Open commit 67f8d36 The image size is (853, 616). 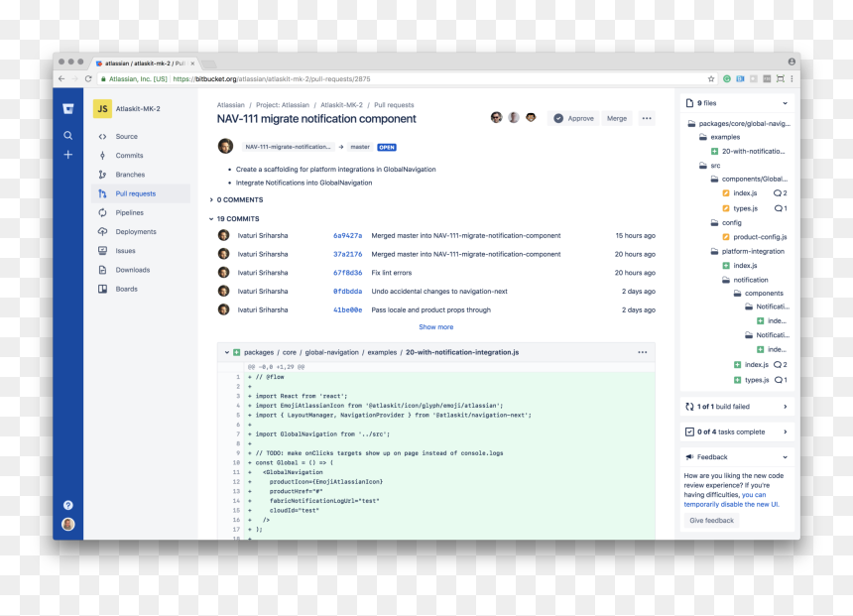(x=347, y=273)
